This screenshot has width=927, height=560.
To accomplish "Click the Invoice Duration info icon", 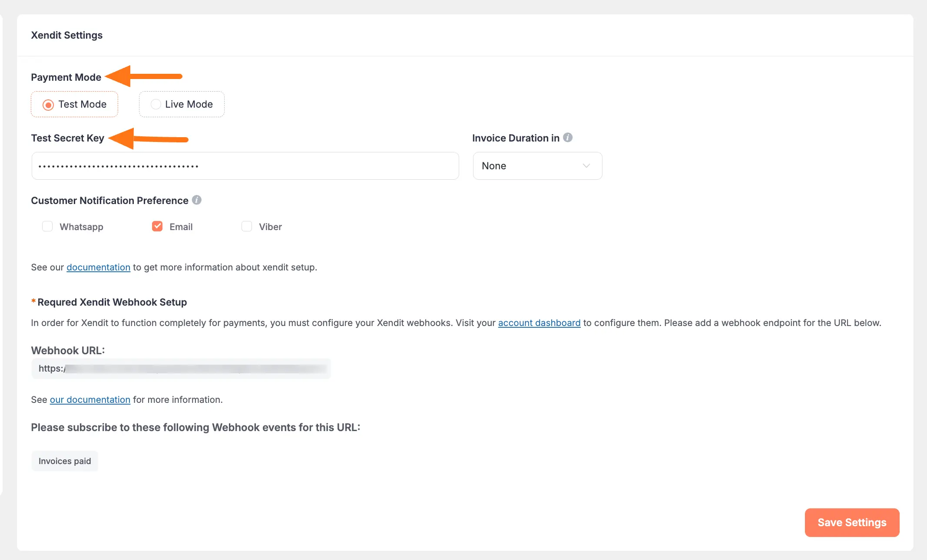I will coord(568,138).
